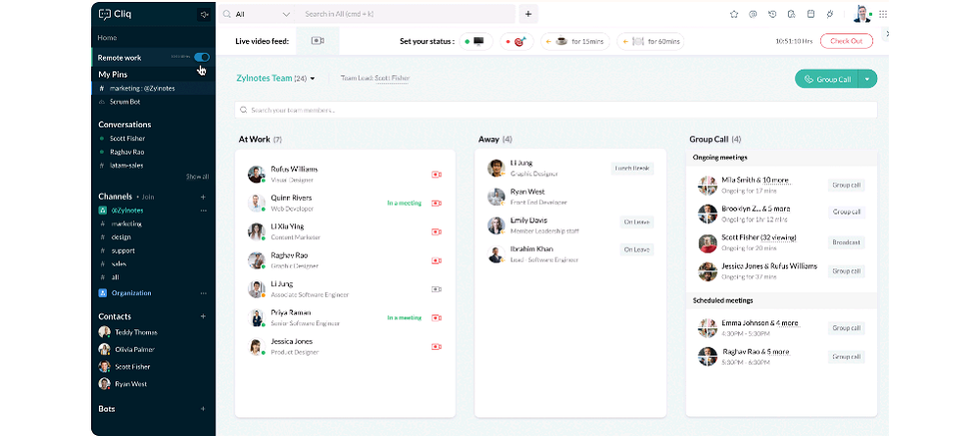Click On Leave tag for Emily Davis
980x436 pixels.
tap(636, 221)
